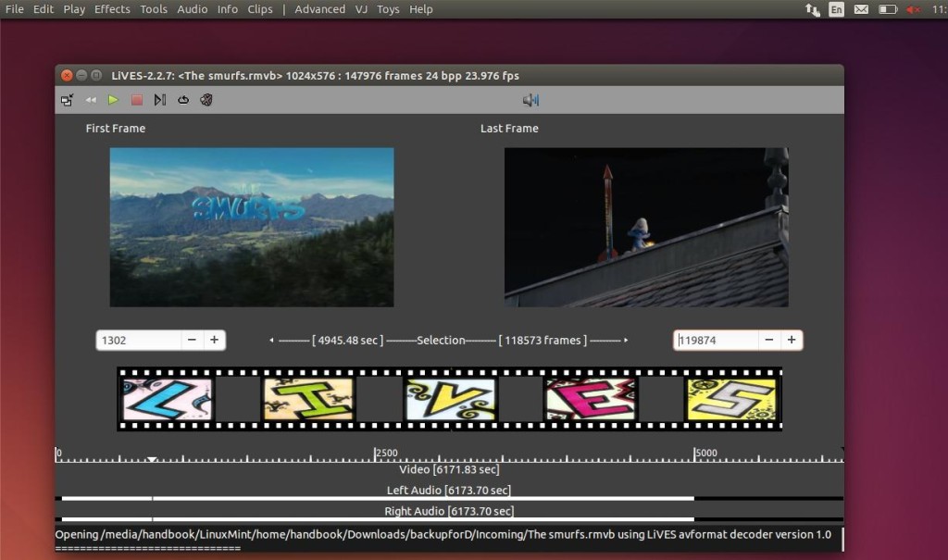
Task: Open the Play menu
Action: pos(74,9)
